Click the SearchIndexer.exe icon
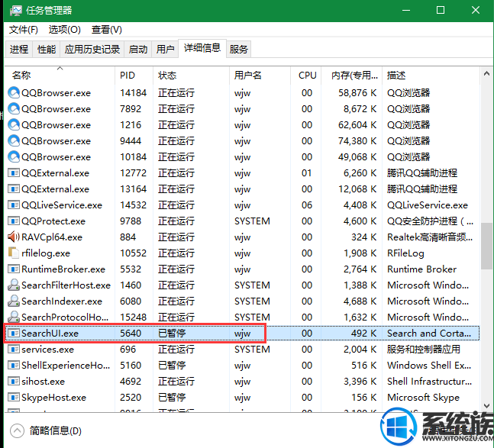This screenshot has height=448, width=494. pyautogui.click(x=14, y=301)
